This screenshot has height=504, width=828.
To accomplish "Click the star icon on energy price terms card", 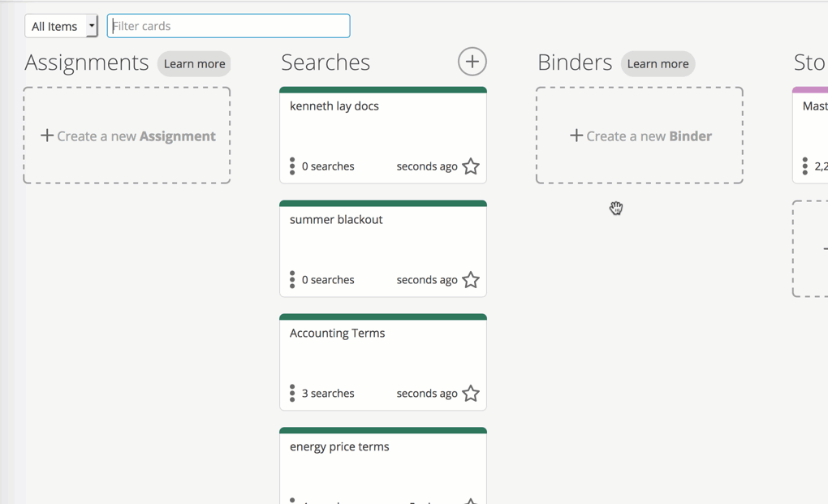I will (x=471, y=502).
